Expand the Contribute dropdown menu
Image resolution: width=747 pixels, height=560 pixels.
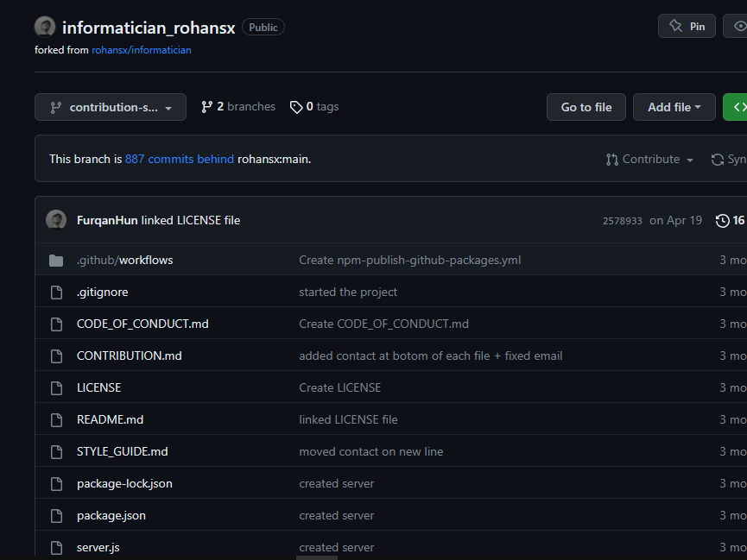coord(649,159)
